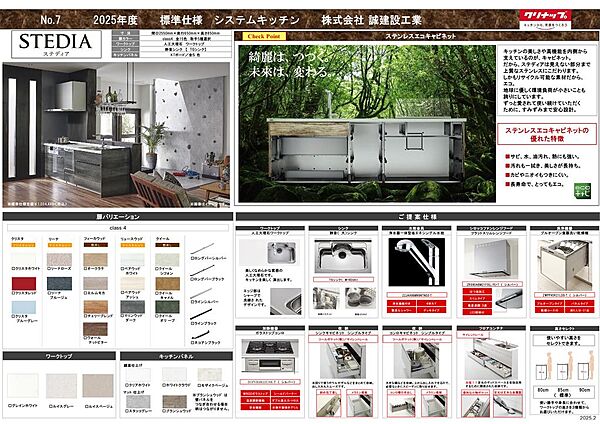600x424 pixels.
Task: Open the ご提案仕様 section header
Action: tap(415, 217)
